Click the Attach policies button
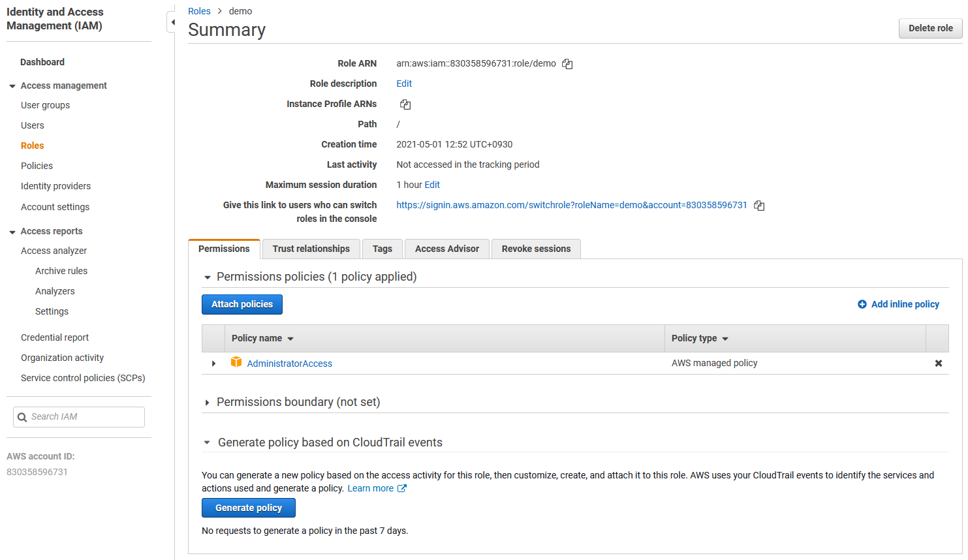This screenshot has width=968, height=560. coord(242,304)
